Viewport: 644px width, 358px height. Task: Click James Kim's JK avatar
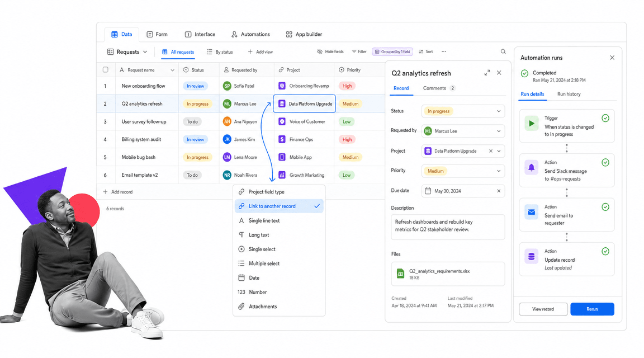pos(227,139)
